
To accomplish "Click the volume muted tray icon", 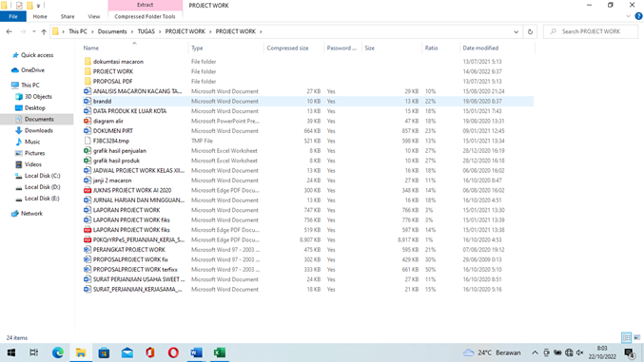I will point(580,352).
